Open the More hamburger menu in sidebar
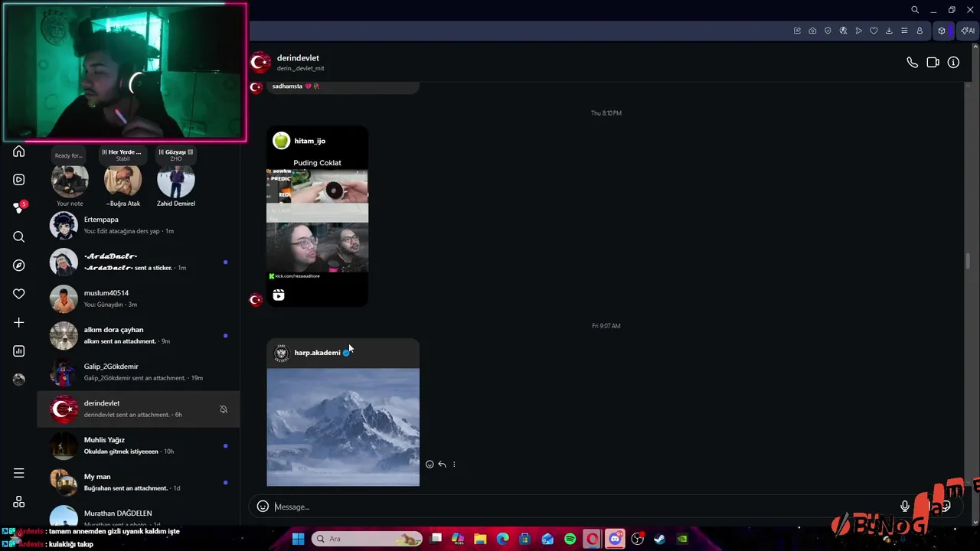Viewport: 980px width, 551px height. point(19,473)
